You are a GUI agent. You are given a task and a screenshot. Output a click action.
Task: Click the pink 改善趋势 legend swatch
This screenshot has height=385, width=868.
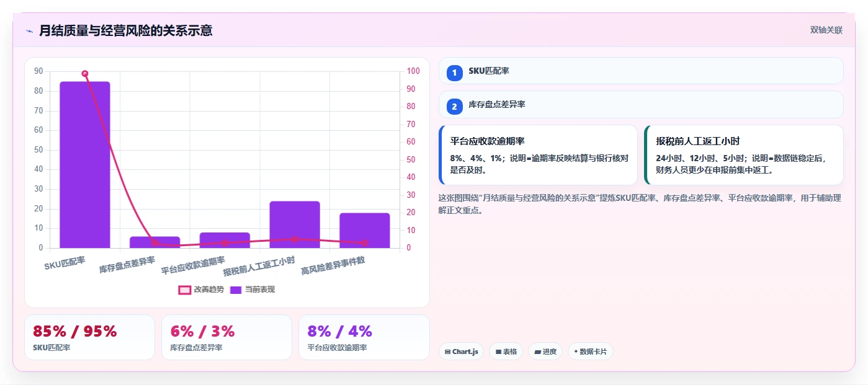tap(184, 290)
